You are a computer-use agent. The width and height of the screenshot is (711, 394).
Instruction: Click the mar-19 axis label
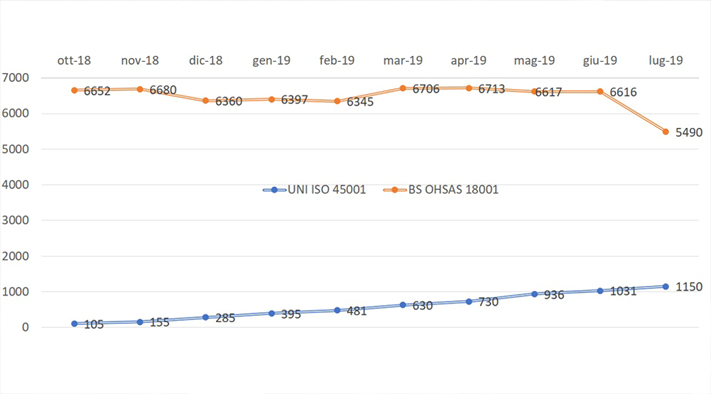(403, 61)
